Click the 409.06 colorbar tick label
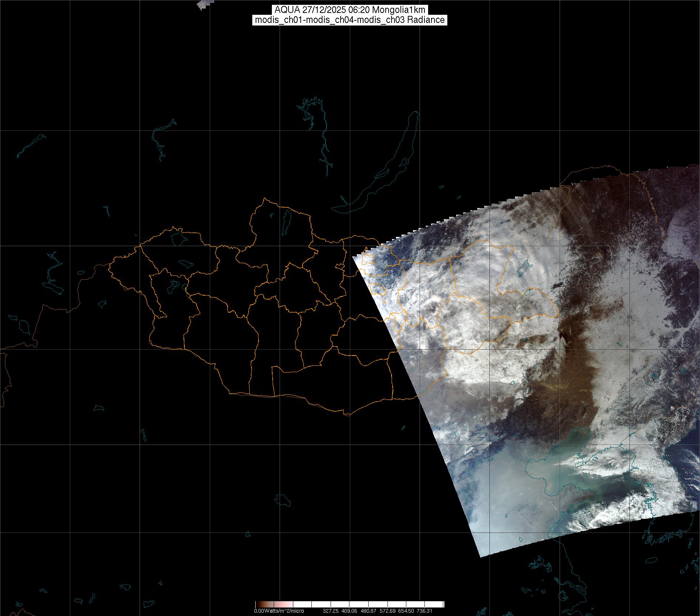 click(349, 611)
